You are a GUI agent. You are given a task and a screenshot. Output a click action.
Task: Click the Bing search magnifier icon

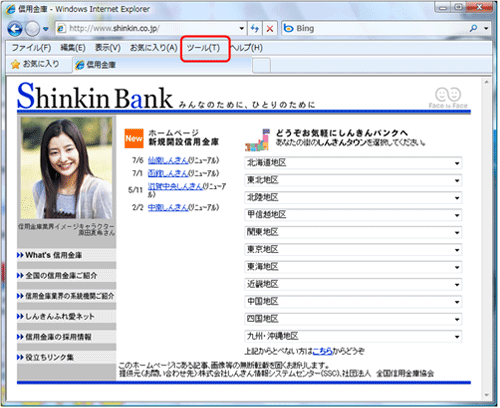pos(473,29)
